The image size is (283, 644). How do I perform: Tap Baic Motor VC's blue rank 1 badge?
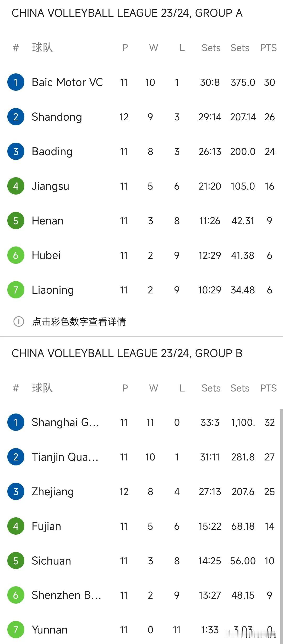[16, 82]
